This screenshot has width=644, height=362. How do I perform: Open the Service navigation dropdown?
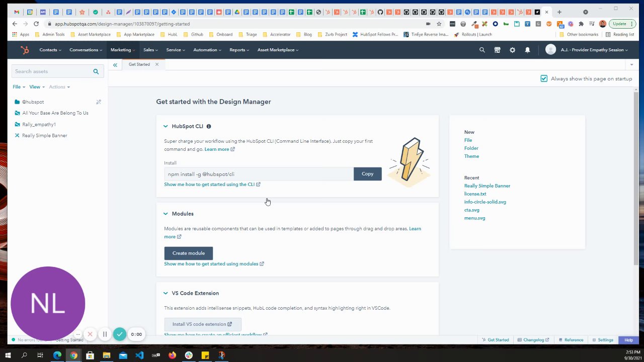[176, 50]
